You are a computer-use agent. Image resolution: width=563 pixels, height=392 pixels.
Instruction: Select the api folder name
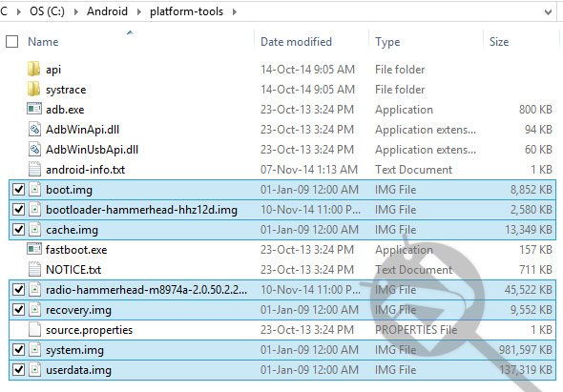tap(53, 70)
